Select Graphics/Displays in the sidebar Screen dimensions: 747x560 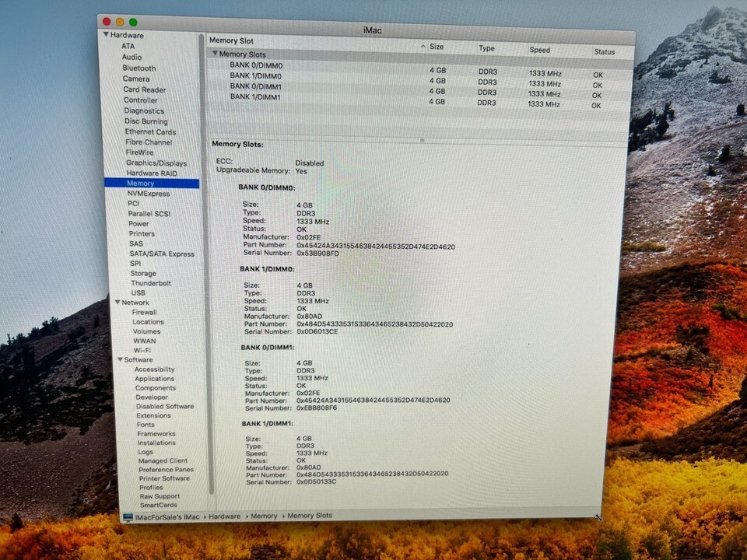[x=156, y=163]
